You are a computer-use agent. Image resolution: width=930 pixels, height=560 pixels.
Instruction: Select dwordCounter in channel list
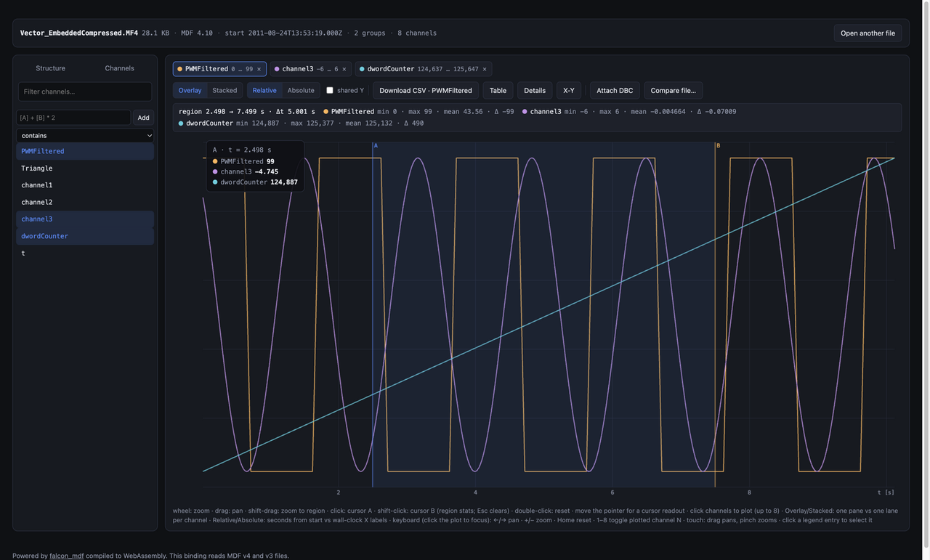pyautogui.click(x=85, y=236)
